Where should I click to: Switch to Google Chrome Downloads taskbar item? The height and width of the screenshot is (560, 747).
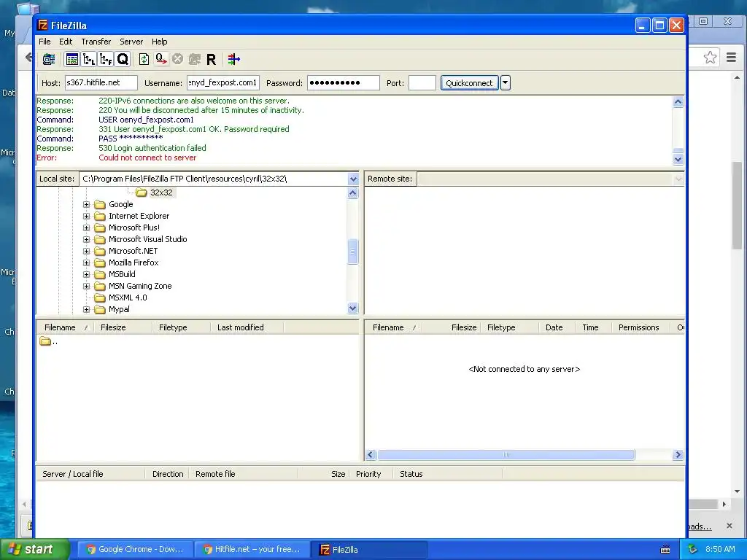tap(136, 550)
